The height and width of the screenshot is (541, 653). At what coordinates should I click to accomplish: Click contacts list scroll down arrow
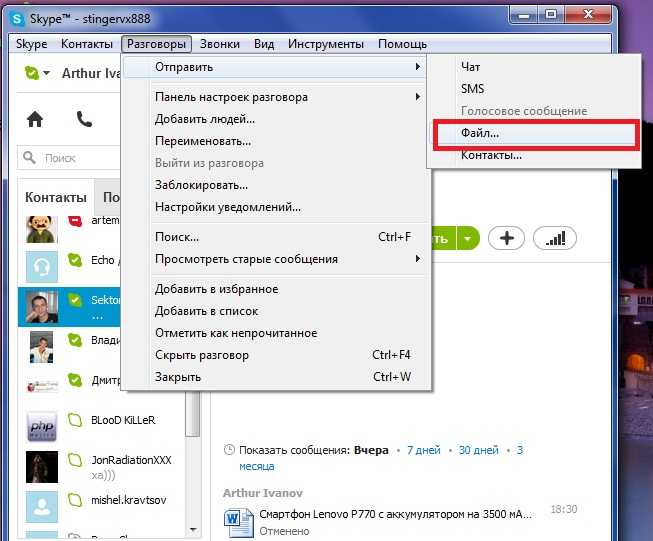pyautogui.click(x=193, y=530)
